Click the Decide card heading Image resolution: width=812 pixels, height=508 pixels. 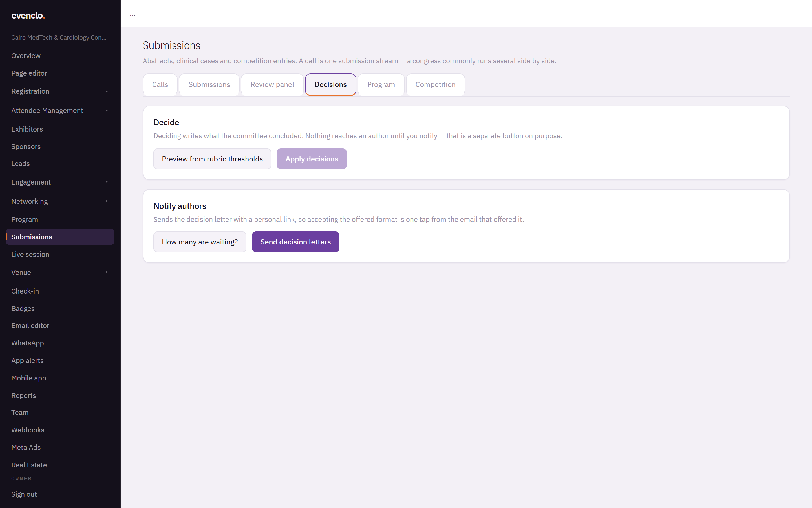(166, 122)
